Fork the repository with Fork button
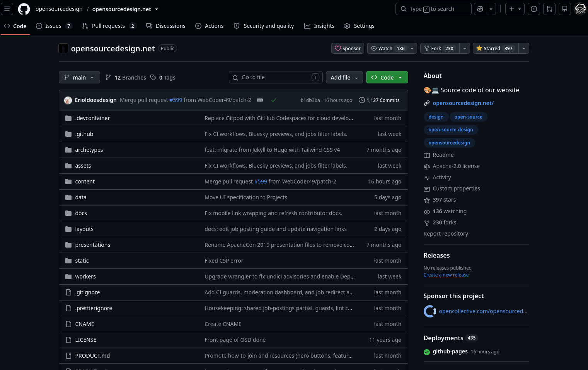The image size is (588, 370). tap(440, 48)
